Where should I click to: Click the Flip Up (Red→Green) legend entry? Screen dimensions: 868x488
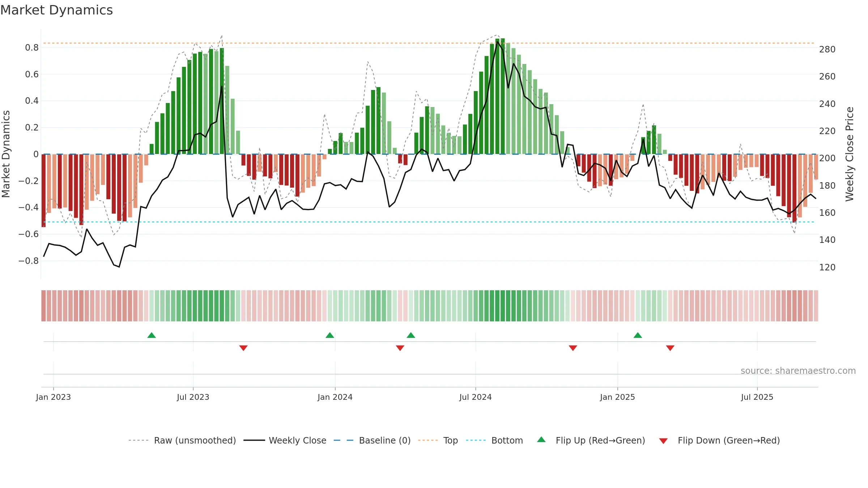[591, 440]
